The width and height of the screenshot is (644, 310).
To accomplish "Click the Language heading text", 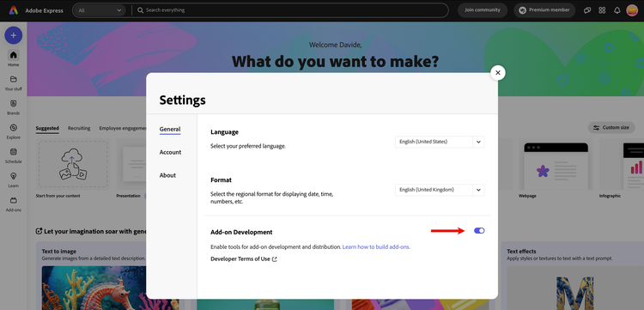I will [225, 132].
